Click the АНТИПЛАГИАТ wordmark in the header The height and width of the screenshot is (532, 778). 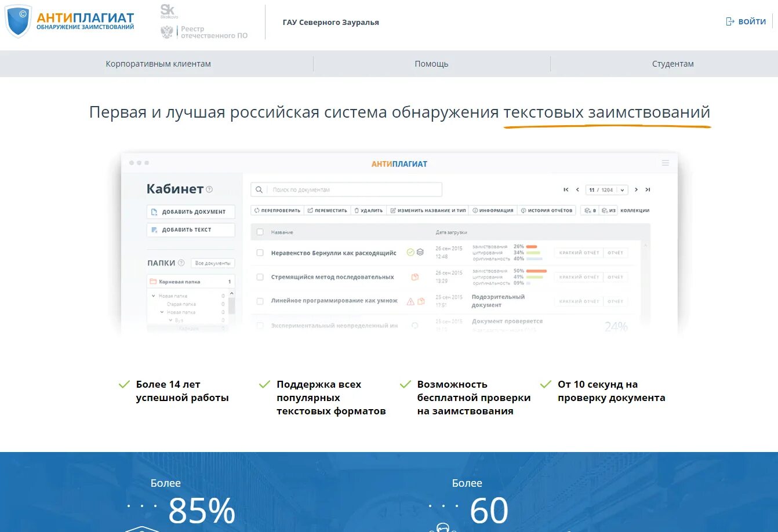[x=85, y=18]
